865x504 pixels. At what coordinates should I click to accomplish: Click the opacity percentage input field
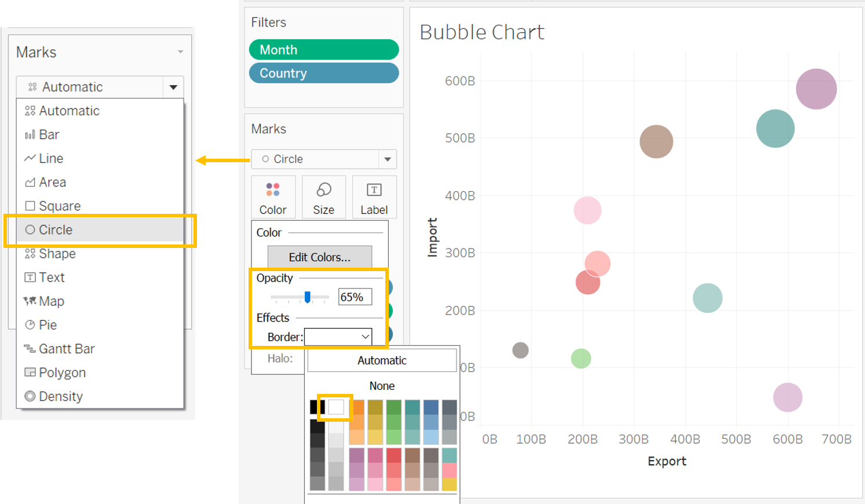pyautogui.click(x=355, y=297)
